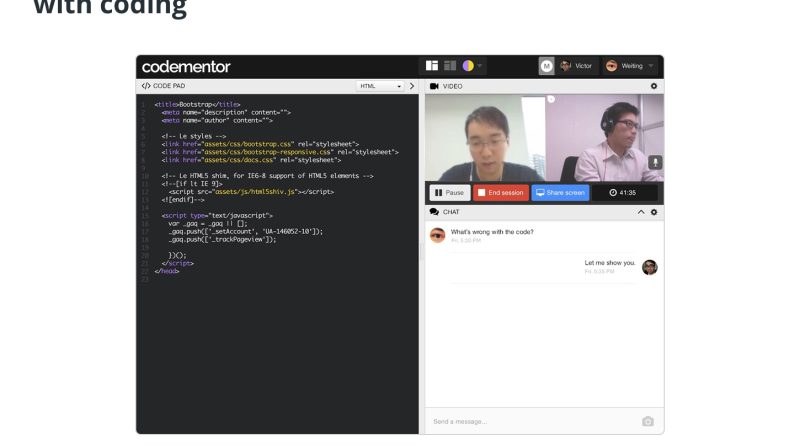Click the closing head tag line
Viewport: 800px width, 445px height.
[167, 271]
